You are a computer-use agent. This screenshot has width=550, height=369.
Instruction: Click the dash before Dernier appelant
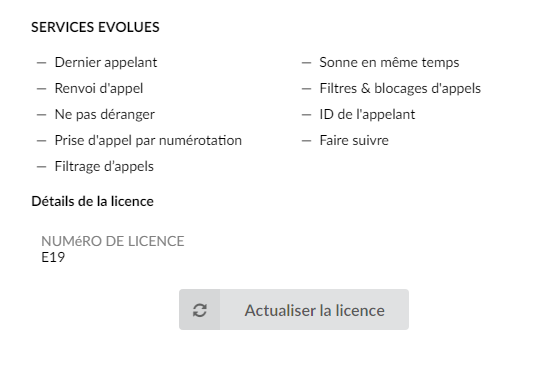point(41,63)
